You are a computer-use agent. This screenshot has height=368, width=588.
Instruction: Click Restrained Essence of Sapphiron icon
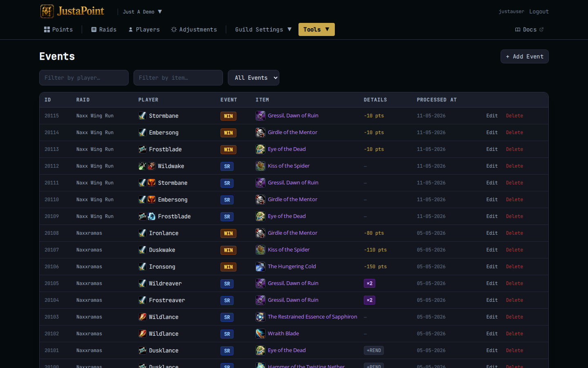[261, 317]
